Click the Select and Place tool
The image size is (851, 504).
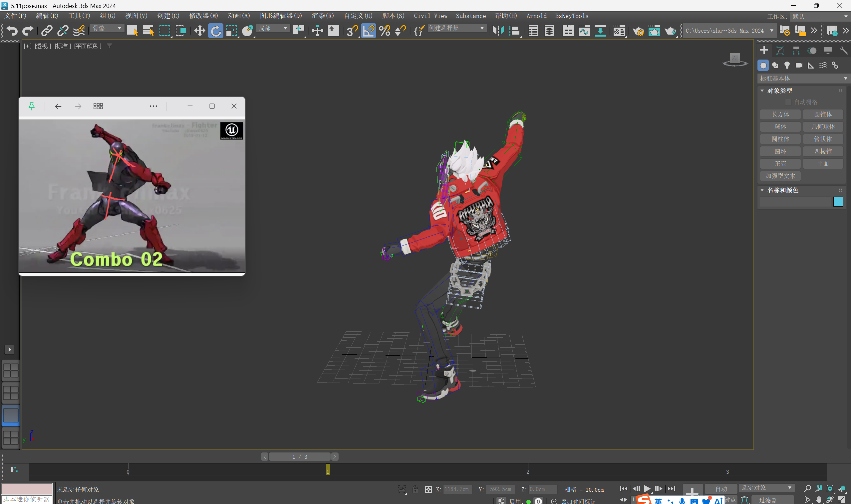click(x=248, y=31)
